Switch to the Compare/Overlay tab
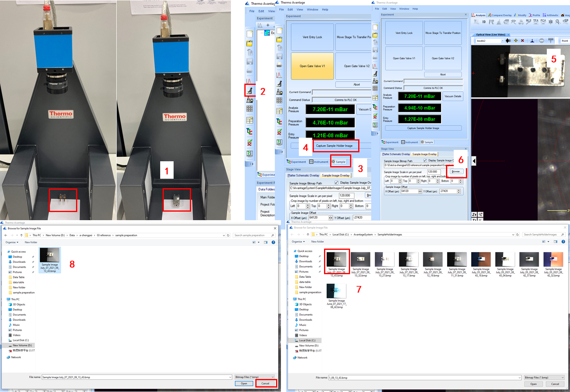The image size is (570, 392). point(500,15)
